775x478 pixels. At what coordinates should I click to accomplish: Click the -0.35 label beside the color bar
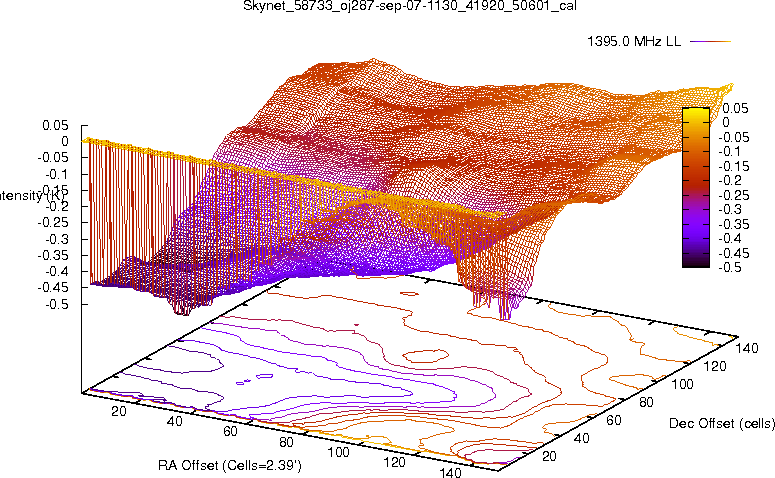tap(733, 224)
